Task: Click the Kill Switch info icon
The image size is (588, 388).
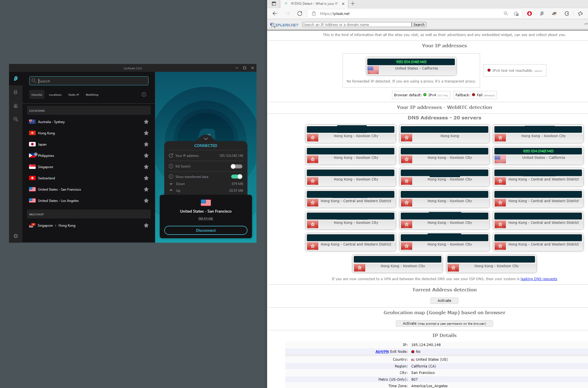Action: (171, 166)
